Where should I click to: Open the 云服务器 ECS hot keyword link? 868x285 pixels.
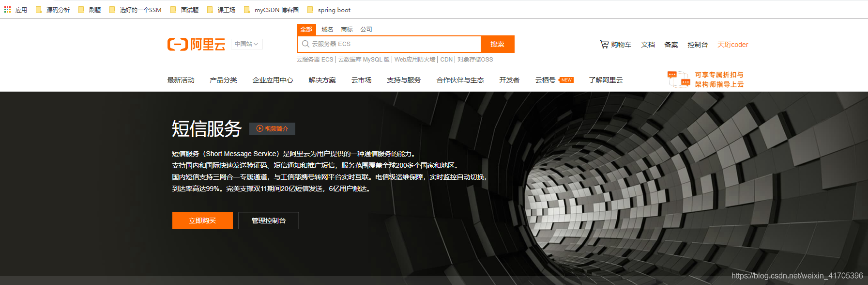315,60
